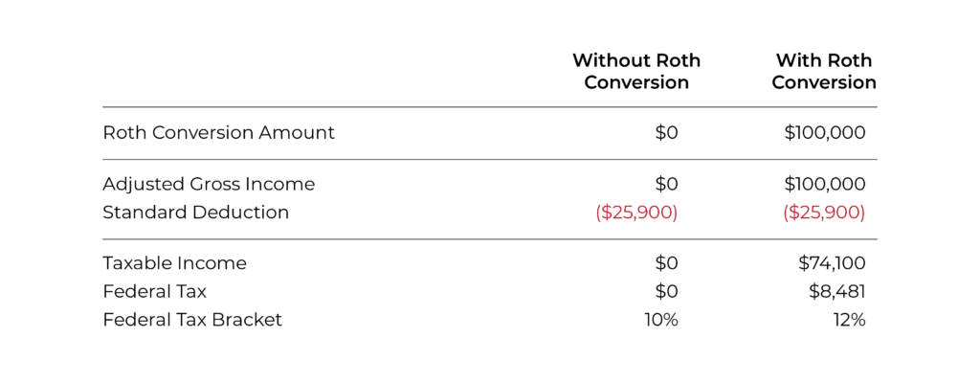This screenshot has width=980, height=382.
Task: Click the $8,481 federal tax value
Action: click(x=835, y=291)
